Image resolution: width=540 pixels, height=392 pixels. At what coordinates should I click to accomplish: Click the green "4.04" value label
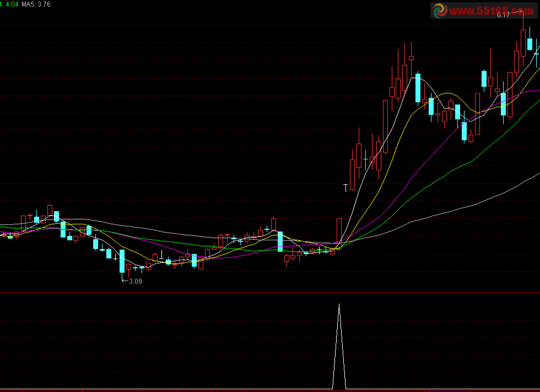pos(12,4)
